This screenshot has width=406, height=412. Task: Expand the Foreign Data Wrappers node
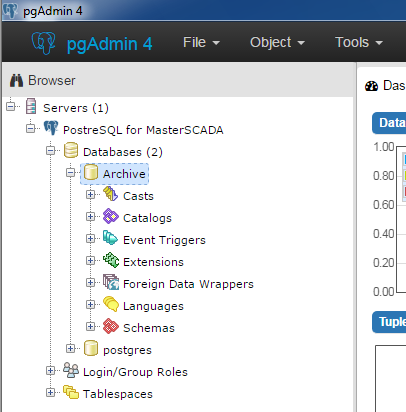(91, 282)
